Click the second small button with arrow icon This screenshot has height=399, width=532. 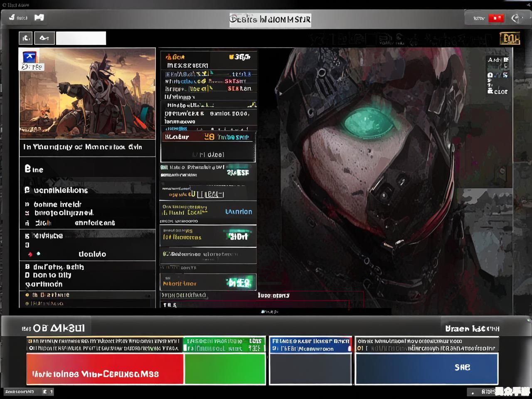coord(44,38)
